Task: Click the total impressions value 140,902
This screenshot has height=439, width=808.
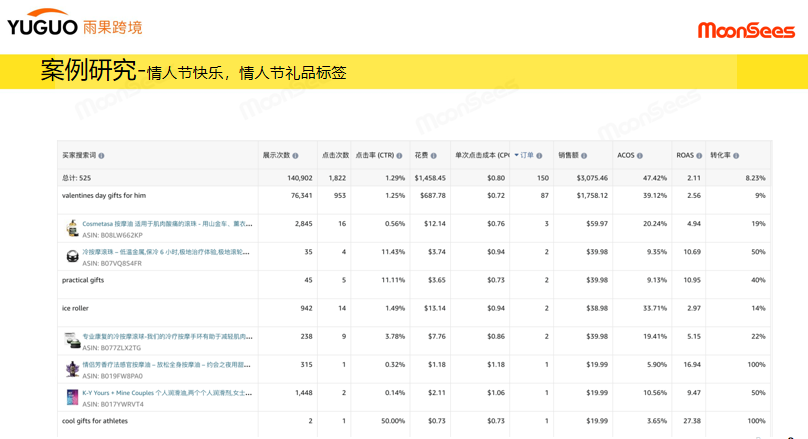Action: (x=300, y=178)
